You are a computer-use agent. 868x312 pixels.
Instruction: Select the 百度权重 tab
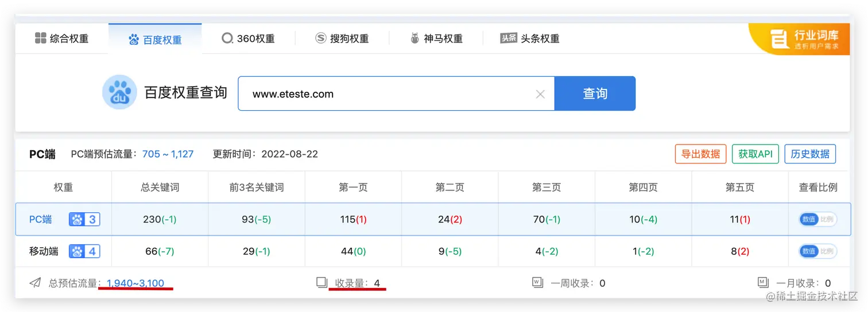pos(155,40)
